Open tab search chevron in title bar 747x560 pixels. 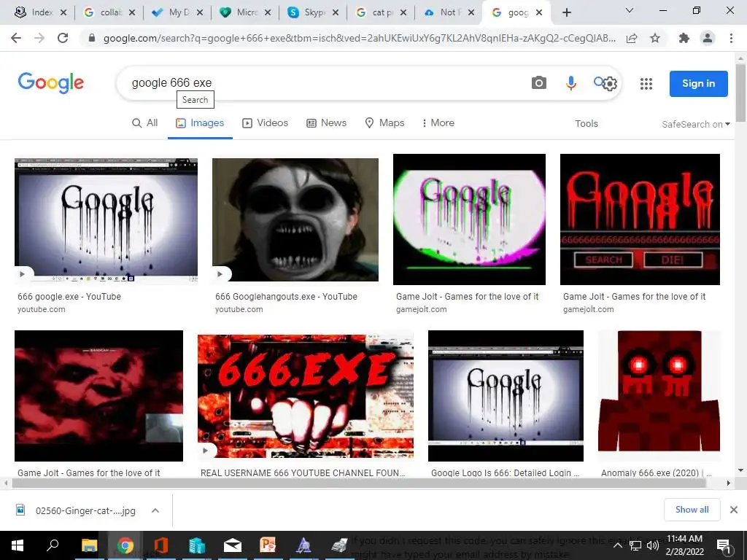[630, 10]
